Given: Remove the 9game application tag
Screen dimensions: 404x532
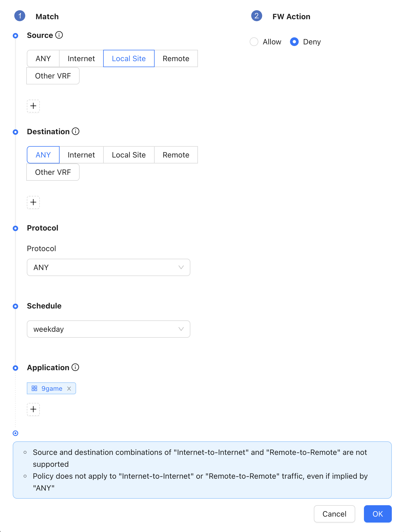Looking at the screenshot, I should (69, 389).
